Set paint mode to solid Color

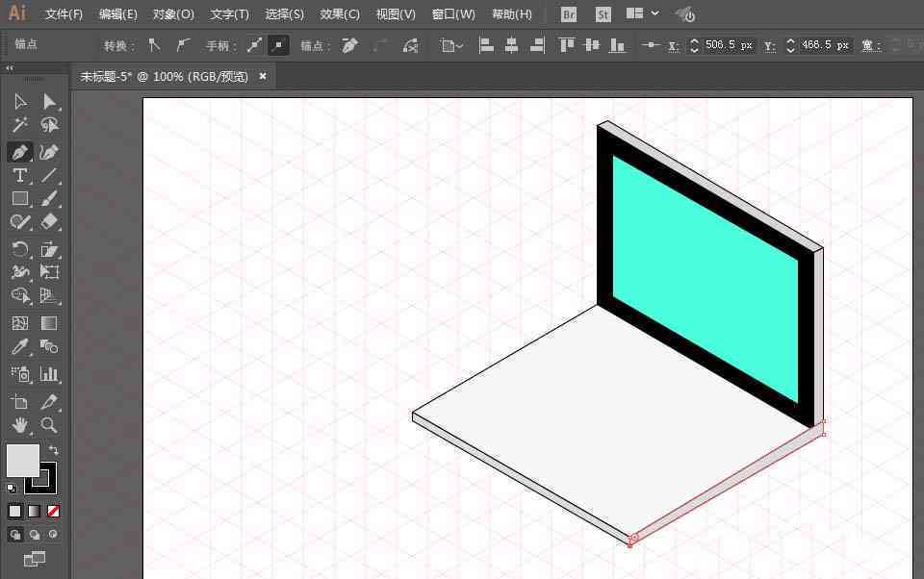(15, 512)
